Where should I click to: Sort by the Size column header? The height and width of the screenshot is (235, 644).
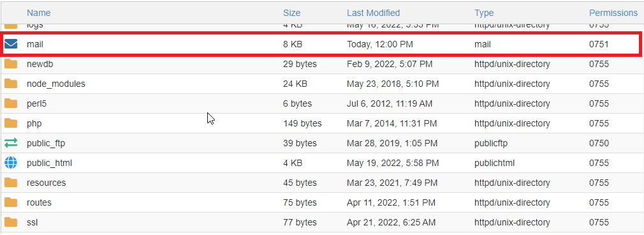click(x=291, y=13)
